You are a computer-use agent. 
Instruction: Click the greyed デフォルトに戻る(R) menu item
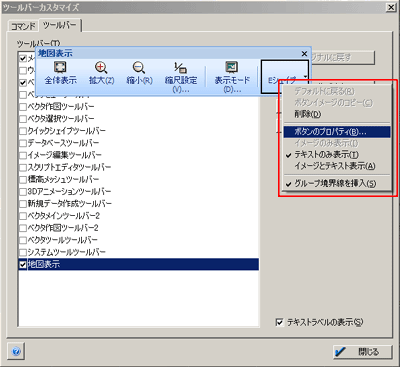[337, 91]
